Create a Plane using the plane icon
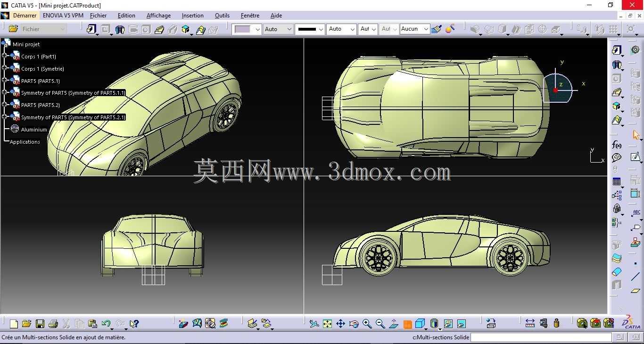This screenshot has height=344, width=644. pyautogui.click(x=636, y=291)
